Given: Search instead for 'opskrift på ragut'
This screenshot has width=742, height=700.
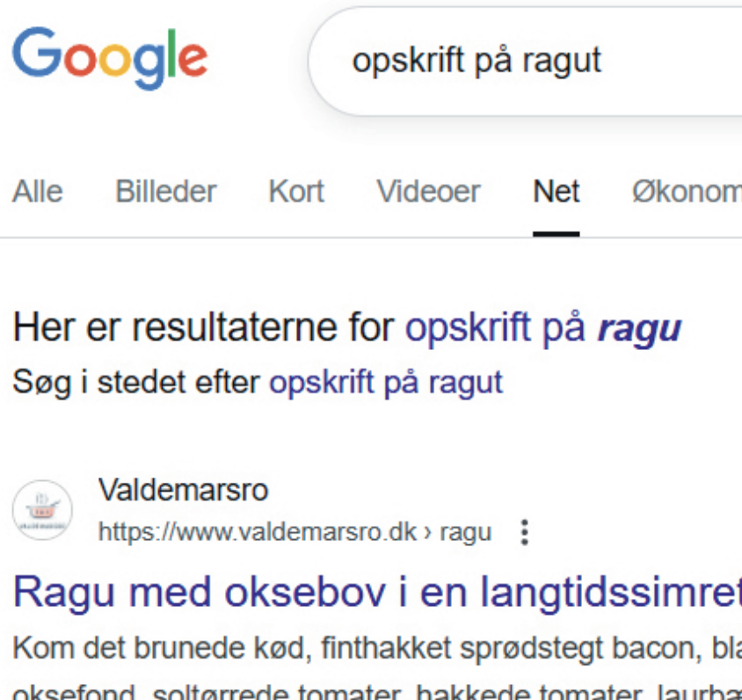Looking at the screenshot, I should [x=386, y=383].
